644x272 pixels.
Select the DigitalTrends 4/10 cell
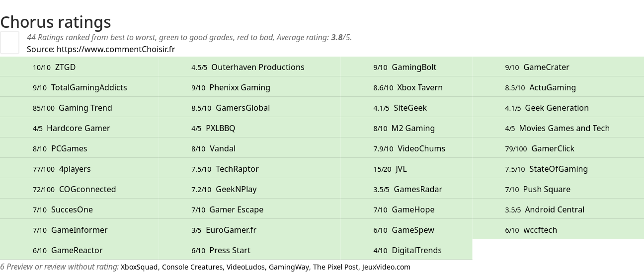pyautogui.click(x=407, y=250)
